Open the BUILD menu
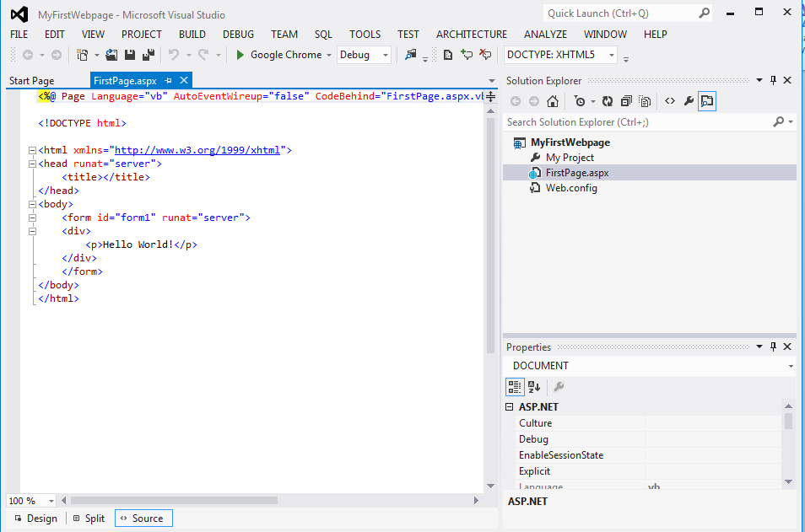Image resolution: width=805 pixels, height=532 pixels. pos(192,35)
